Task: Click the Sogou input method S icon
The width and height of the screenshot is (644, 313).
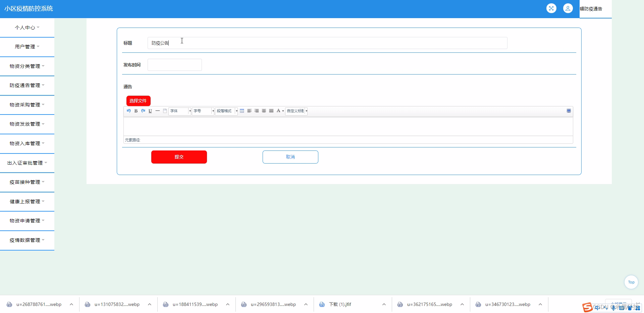Action: pyautogui.click(x=587, y=307)
